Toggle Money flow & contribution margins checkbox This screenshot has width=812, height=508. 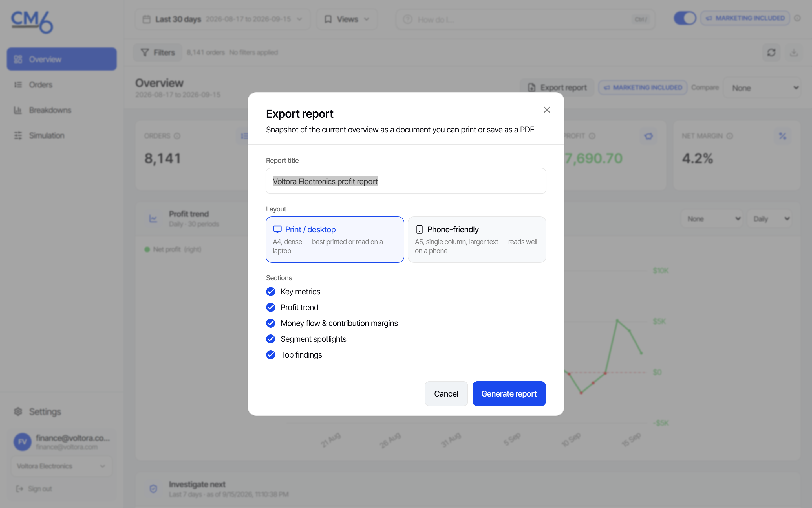[x=271, y=323]
